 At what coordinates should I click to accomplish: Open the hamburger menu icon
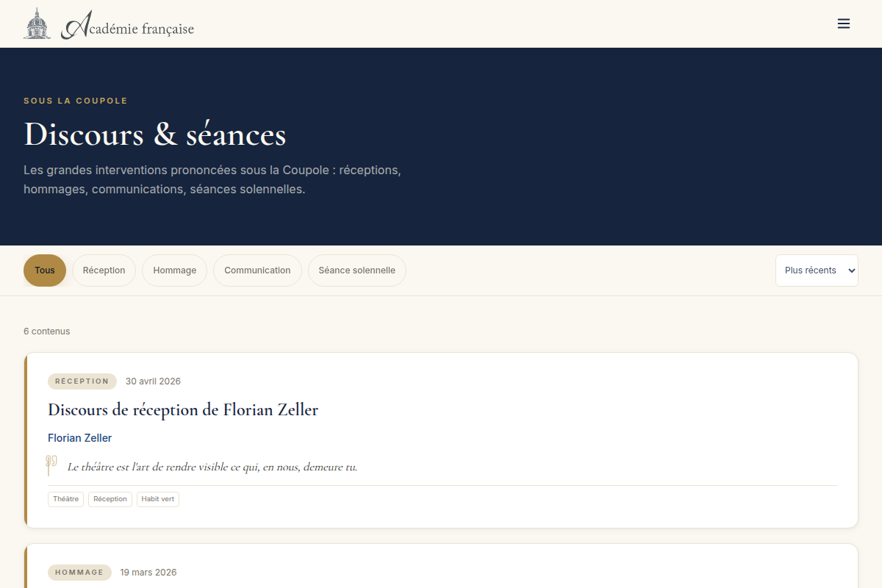click(844, 24)
